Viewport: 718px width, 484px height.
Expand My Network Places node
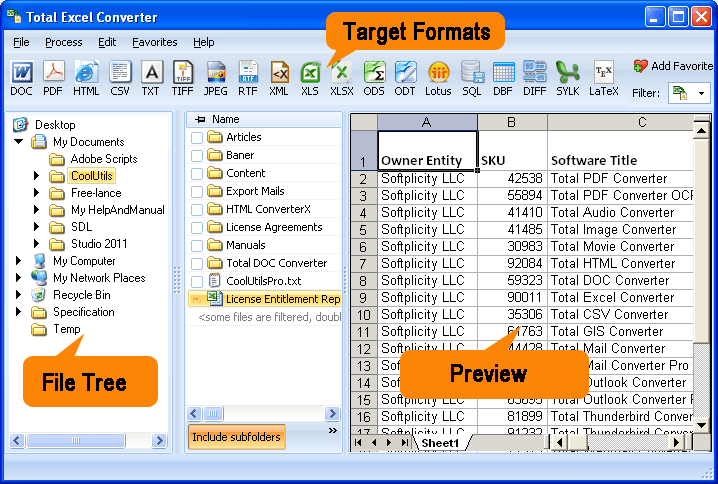pyautogui.click(x=18, y=278)
